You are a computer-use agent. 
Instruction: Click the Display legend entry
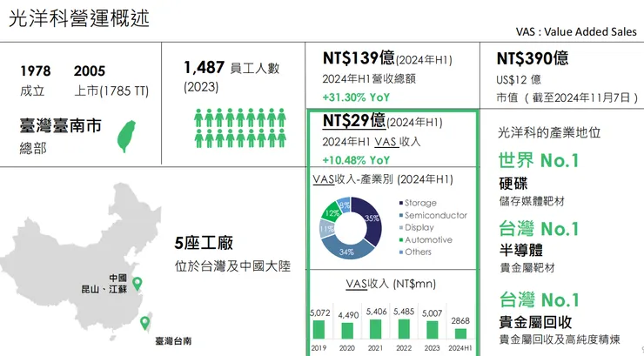click(417, 227)
